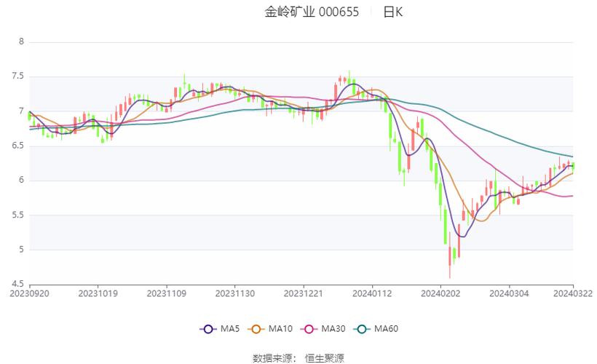Select the 20240202 x-axis date label
Image resolution: width=597 pixels, height=364 pixels.
(440, 293)
